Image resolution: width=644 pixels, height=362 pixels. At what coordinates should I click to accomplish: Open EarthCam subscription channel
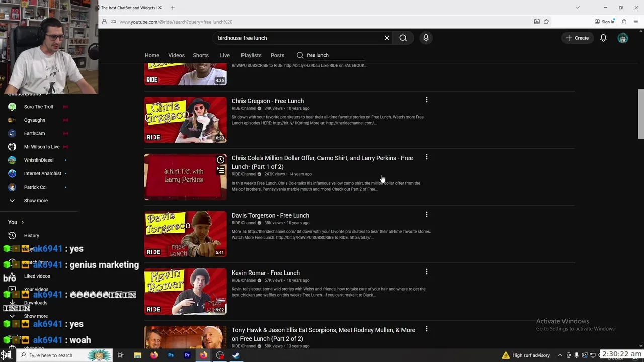point(34,133)
